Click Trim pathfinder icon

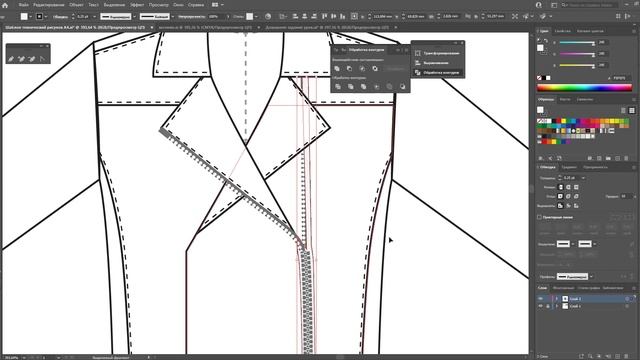coord(351,87)
